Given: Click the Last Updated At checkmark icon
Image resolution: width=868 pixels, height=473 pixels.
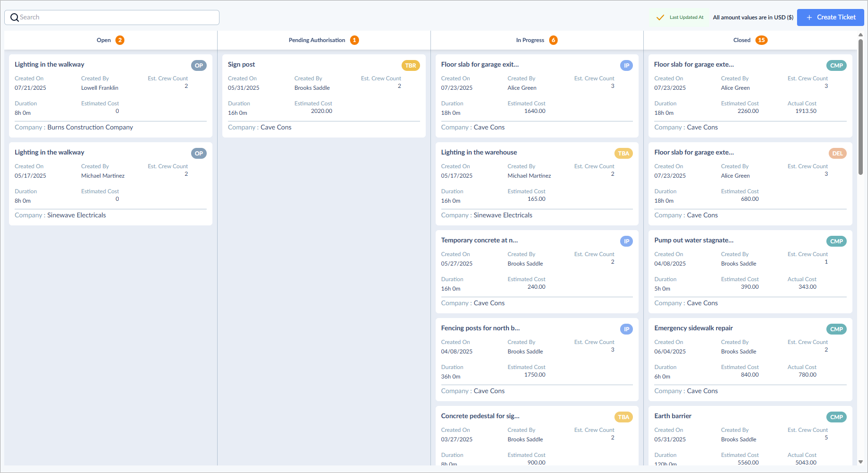Looking at the screenshot, I should coord(660,17).
